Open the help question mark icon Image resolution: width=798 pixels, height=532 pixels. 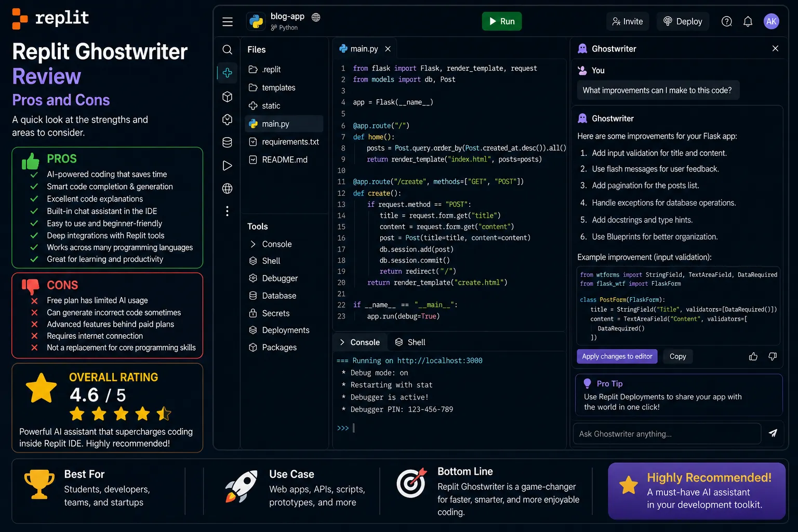(x=727, y=21)
